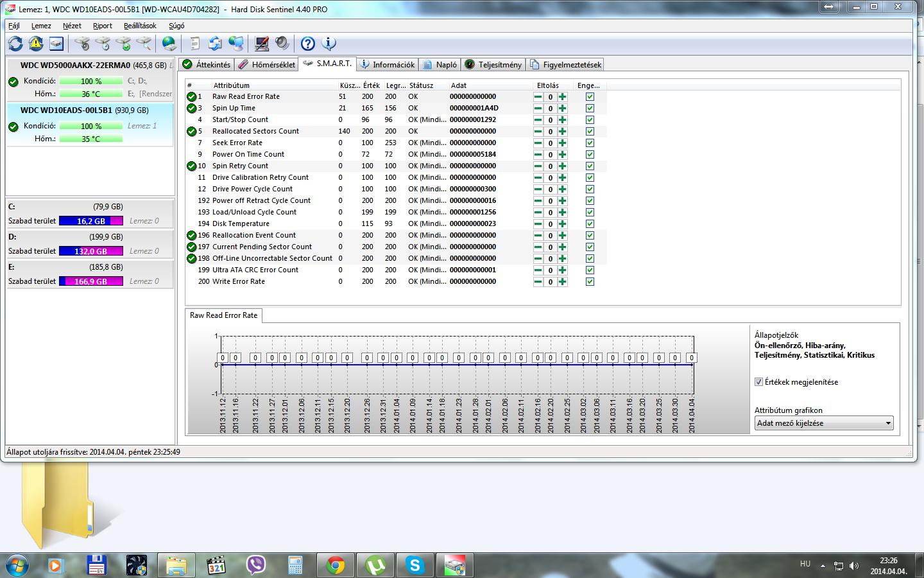Click the Raw Read Error Rate chart tab
The width and height of the screenshot is (924, 578).
[223, 315]
